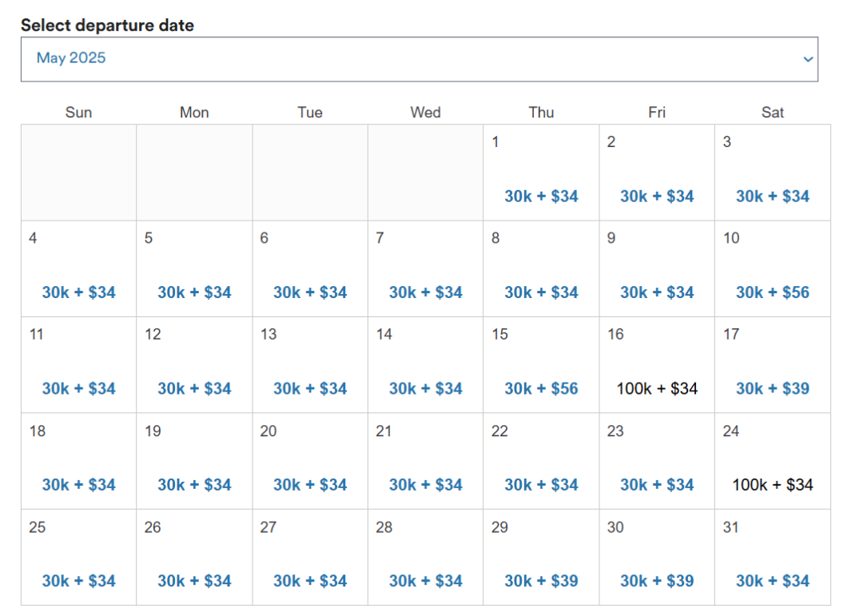
Task: Choose May 25 Sunday fare
Action: click(x=78, y=558)
